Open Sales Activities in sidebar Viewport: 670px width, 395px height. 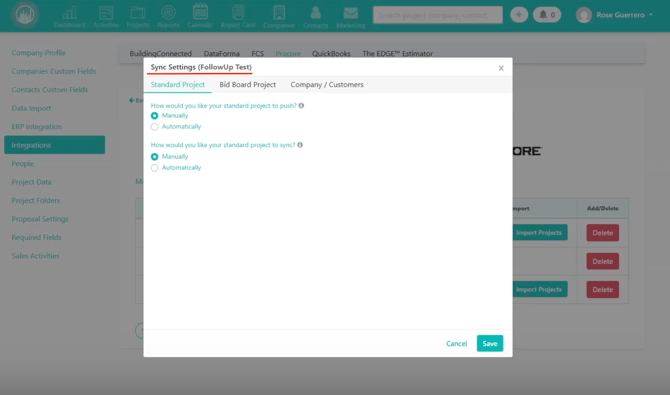tap(35, 256)
